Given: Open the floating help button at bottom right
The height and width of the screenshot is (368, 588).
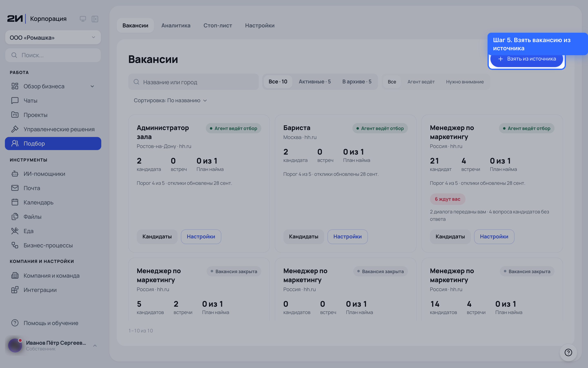Looking at the screenshot, I should [568, 352].
